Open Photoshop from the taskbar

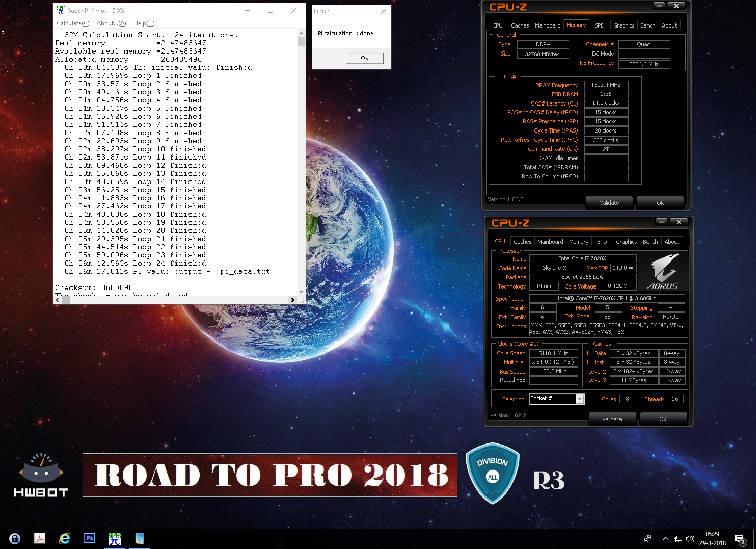(90, 538)
